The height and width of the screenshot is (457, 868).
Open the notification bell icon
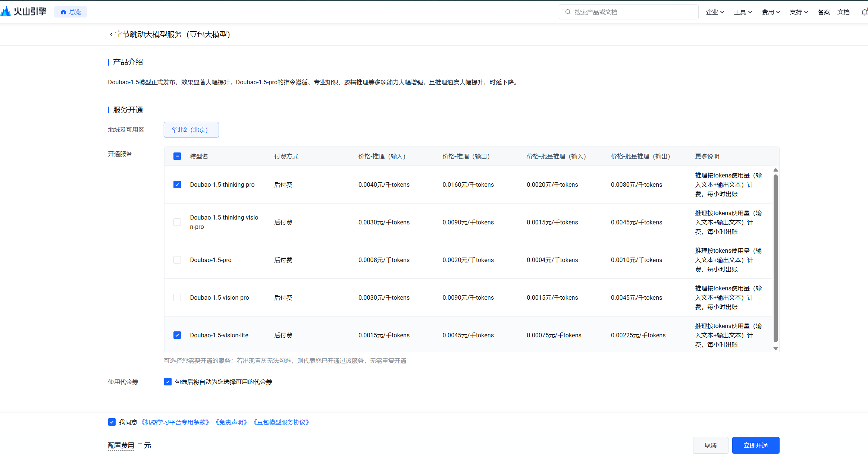click(864, 12)
